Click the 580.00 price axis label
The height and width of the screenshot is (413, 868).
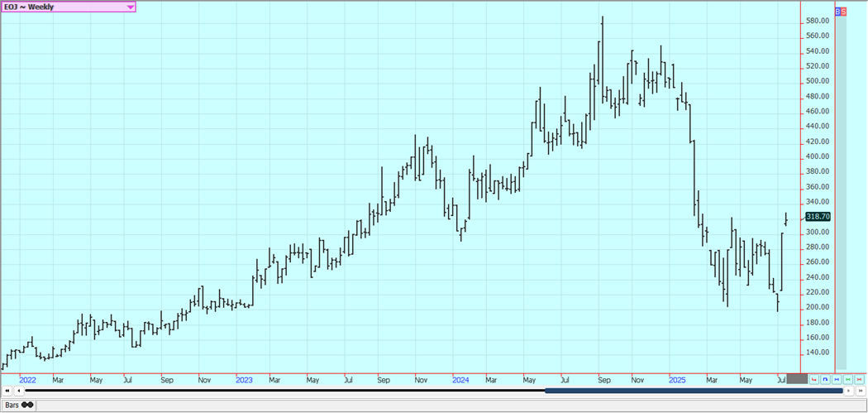click(x=818, y=21)
